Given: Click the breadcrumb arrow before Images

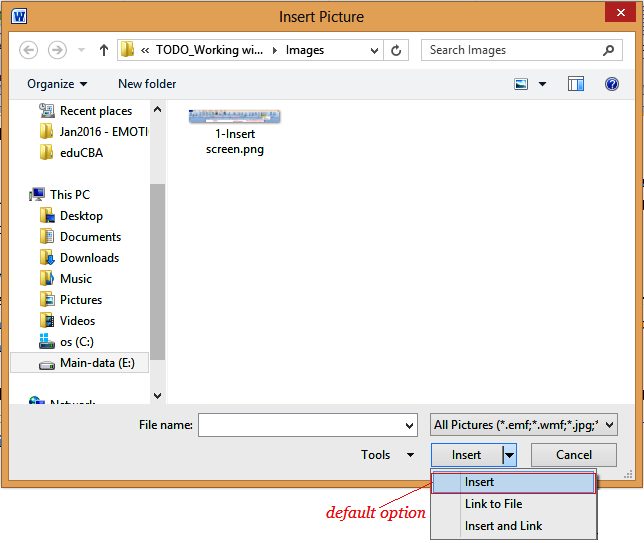Looking at the screenshot, I should tap(275, 51).
